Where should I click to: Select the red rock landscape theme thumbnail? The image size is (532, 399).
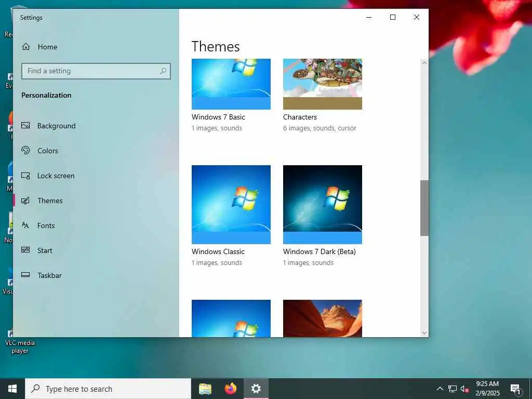pyautogui.click(x=322, y=318)
